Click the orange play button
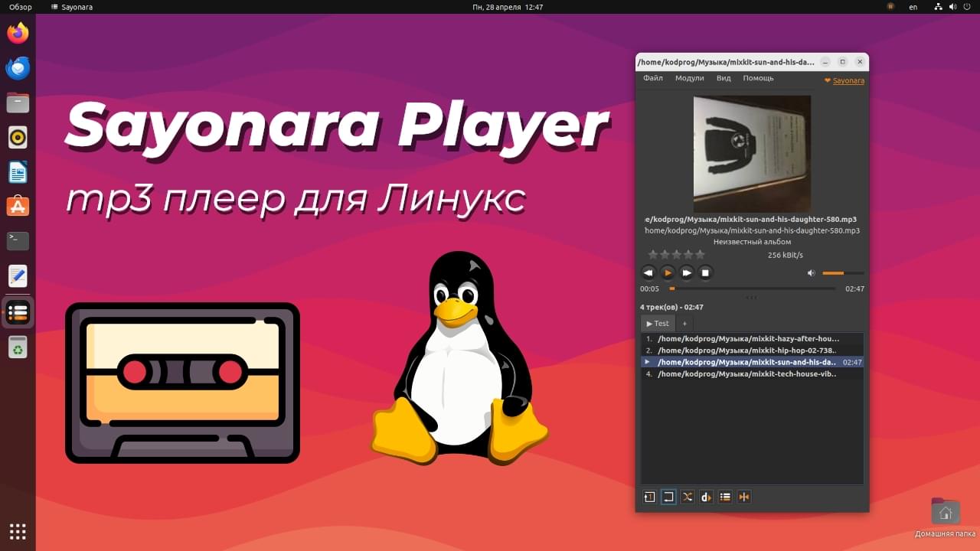 coord(668,272)
